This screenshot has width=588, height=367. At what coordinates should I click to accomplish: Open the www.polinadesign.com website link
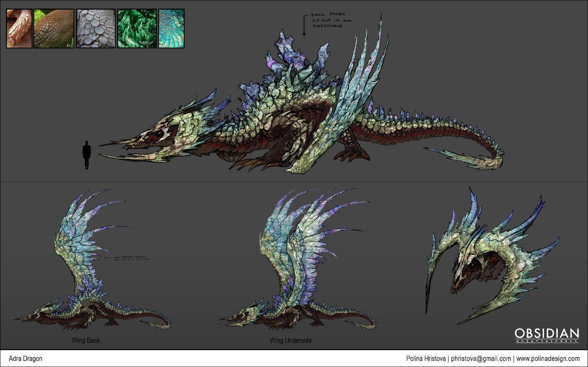pyautogui.click(x=548, y=358)
